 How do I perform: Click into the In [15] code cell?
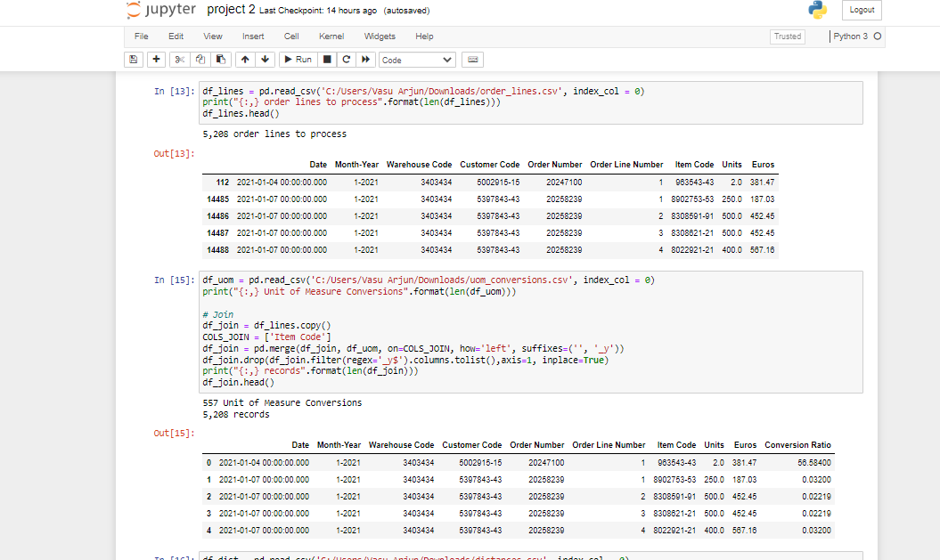point(530,332)
